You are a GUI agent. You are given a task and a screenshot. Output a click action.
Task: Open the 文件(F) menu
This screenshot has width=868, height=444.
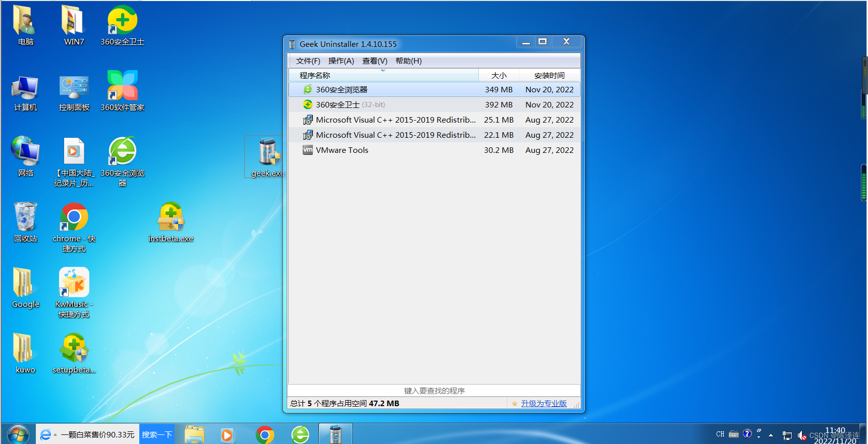point(308,61)
